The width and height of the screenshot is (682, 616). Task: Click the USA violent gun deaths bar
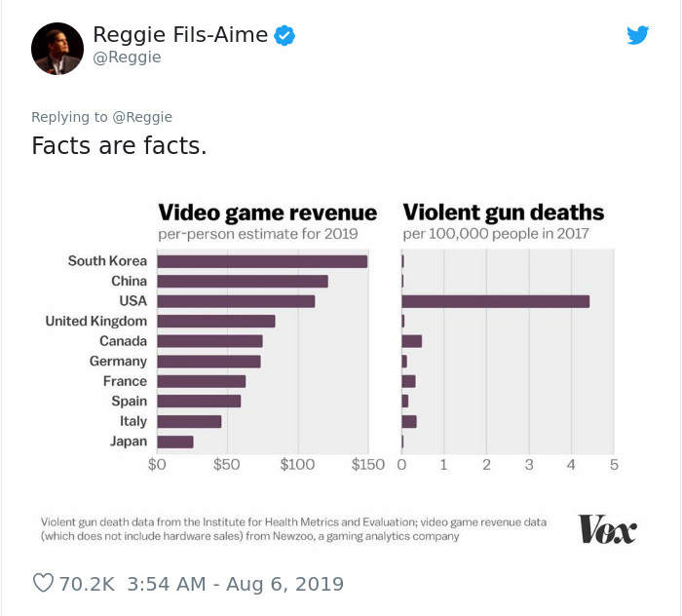pos(495,301)
